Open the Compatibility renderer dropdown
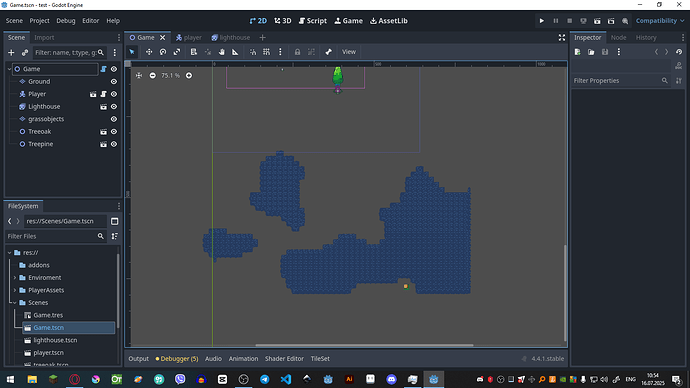The height and width of the screenshot is (388, 690). [660, 21]
